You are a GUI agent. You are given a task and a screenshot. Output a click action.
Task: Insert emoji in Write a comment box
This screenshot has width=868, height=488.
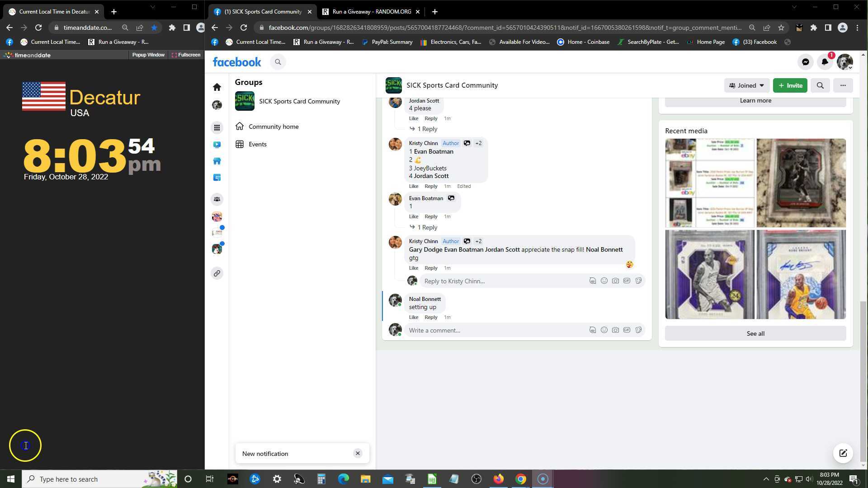(x=604, y=330)
